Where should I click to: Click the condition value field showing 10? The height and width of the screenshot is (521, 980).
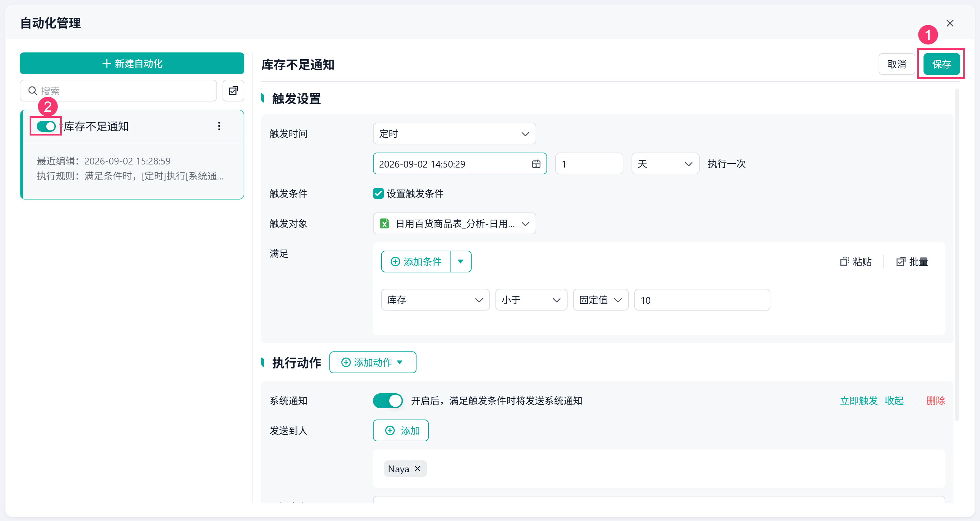click(x=702, y=300)
